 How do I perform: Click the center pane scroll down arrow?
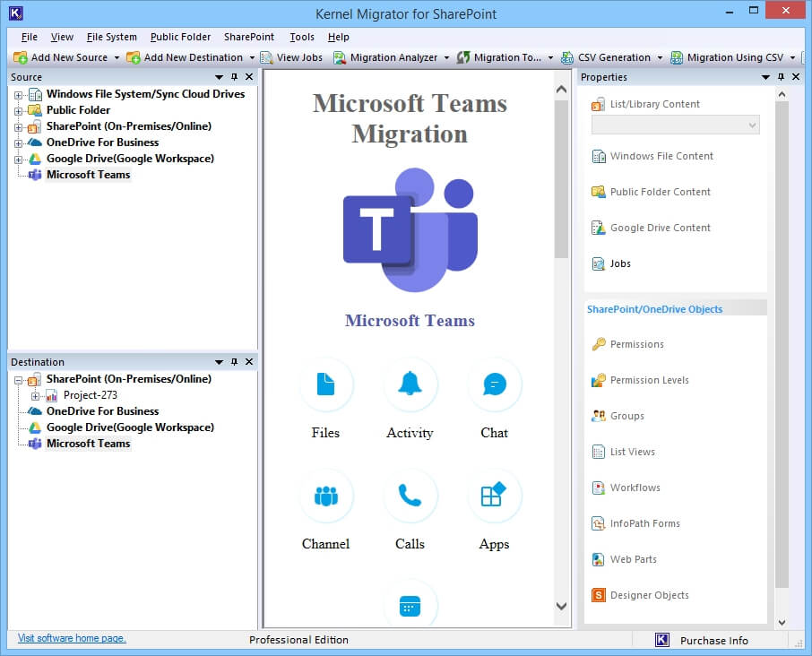561,605
